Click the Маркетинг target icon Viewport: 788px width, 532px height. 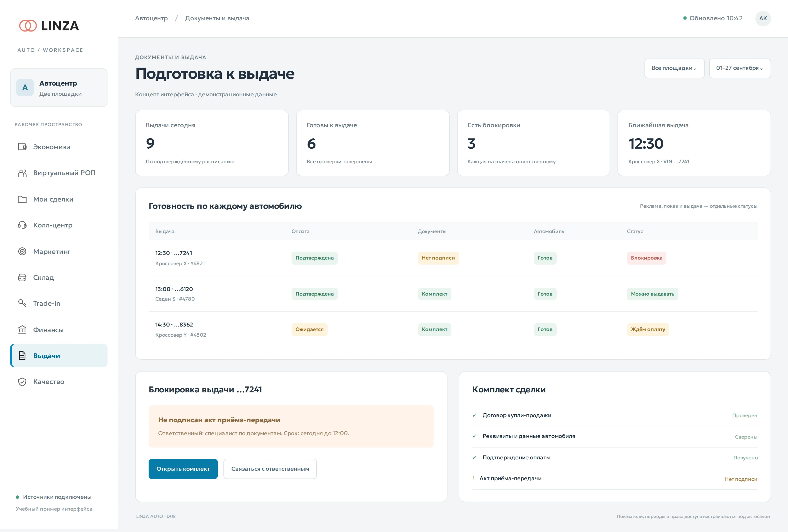(22, 251)
